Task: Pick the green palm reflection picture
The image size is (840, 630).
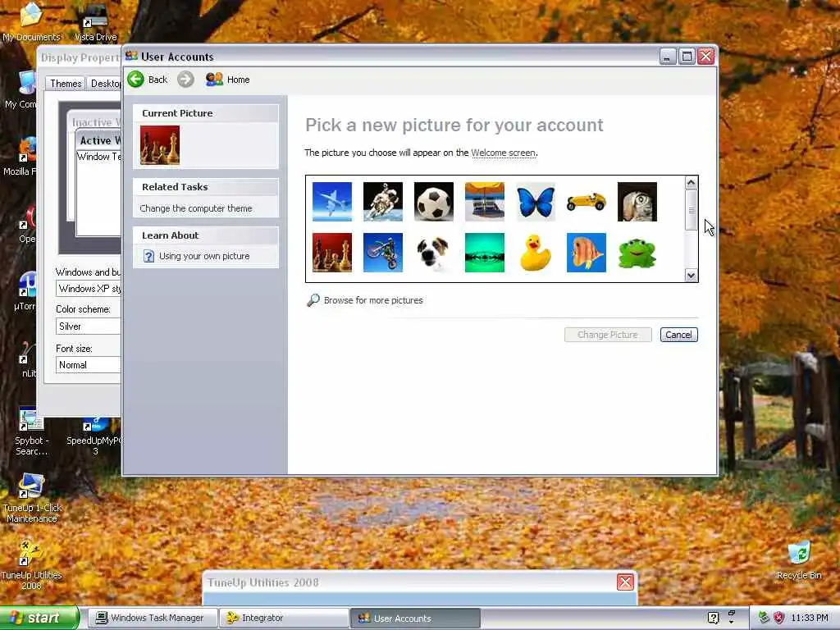Action: click(x=485, y=253)
